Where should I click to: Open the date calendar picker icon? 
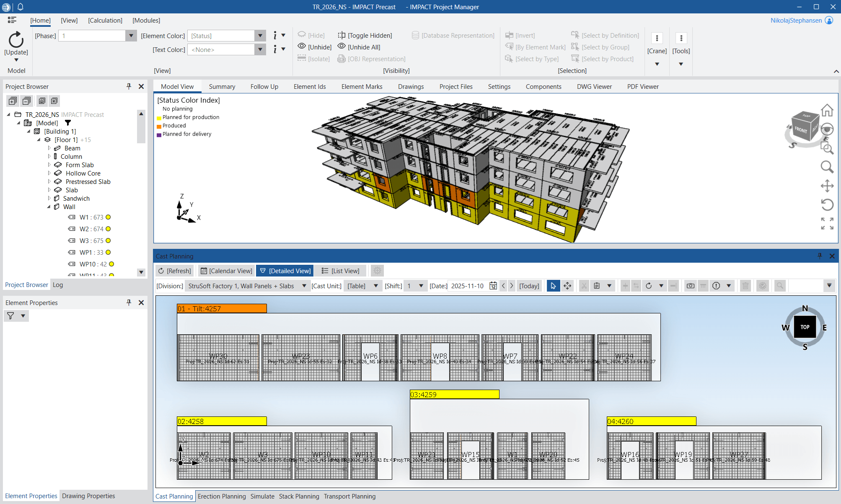[x=493, y=286]
